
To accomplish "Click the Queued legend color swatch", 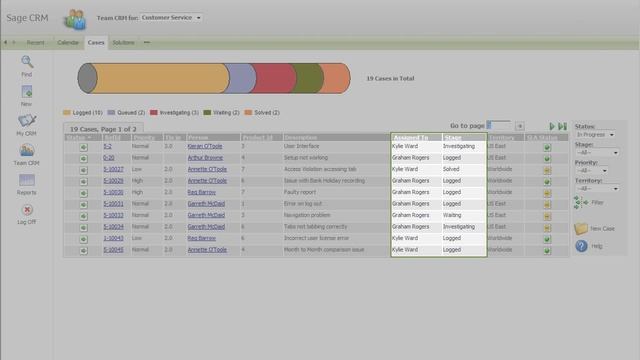I will click(111, 112).
